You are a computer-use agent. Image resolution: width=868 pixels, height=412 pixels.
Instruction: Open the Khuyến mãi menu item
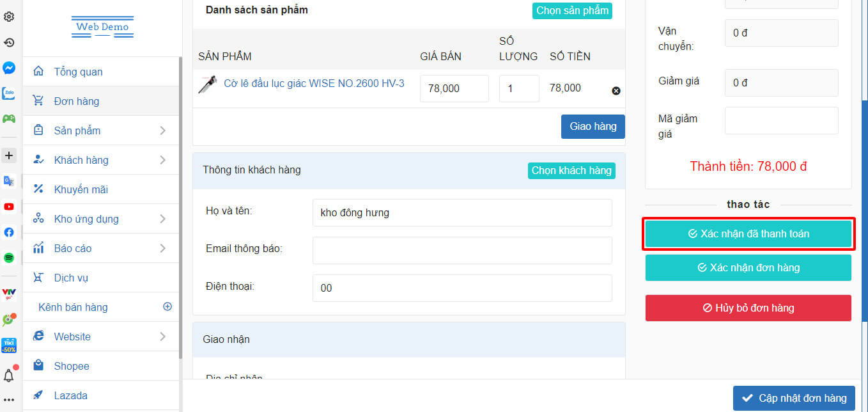81,189
